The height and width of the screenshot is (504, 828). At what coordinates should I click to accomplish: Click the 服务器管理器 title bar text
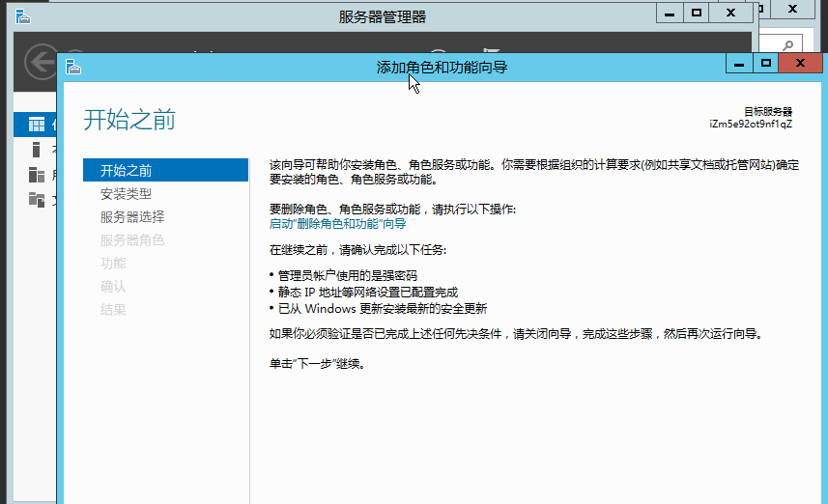click(383, 16)
